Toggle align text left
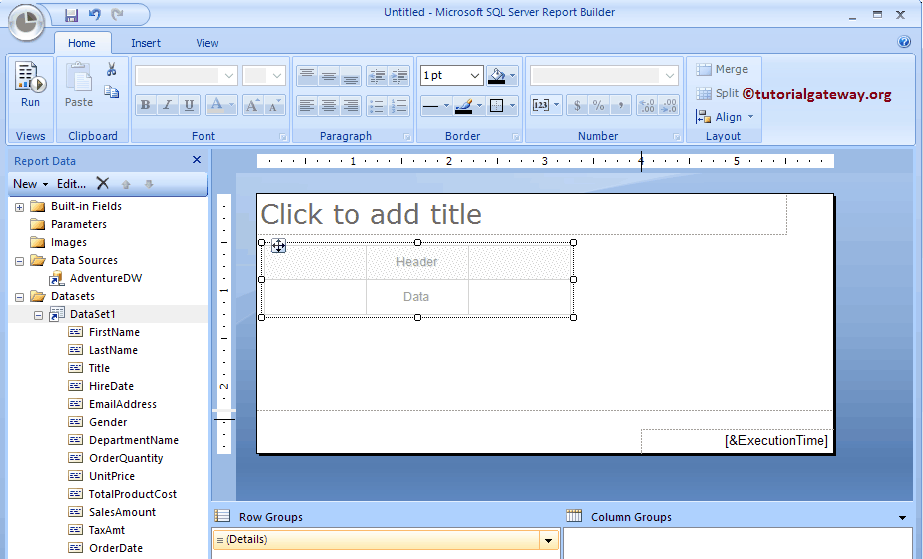This screenshot has height=559, width=923. [x=307, y=105]
